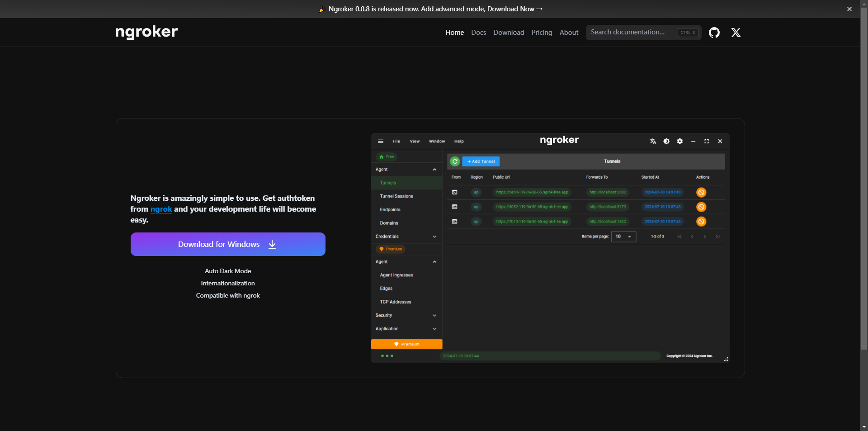
Task: Click the ngroker logo in the header
Action: [146, 32]
